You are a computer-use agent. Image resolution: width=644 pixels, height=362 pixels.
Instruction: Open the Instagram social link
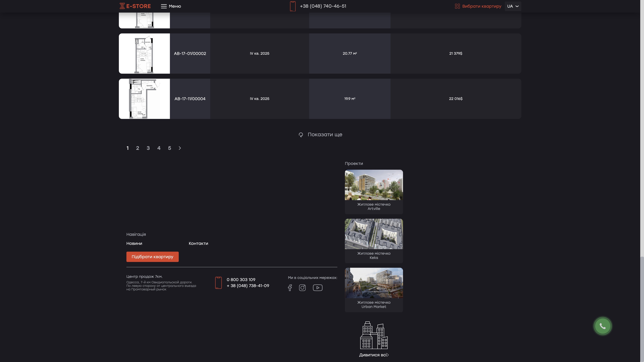tap(302, 288)
